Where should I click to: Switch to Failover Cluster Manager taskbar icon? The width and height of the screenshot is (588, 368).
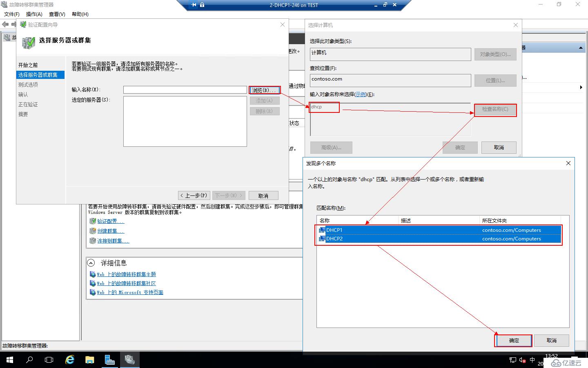(129, 360)
